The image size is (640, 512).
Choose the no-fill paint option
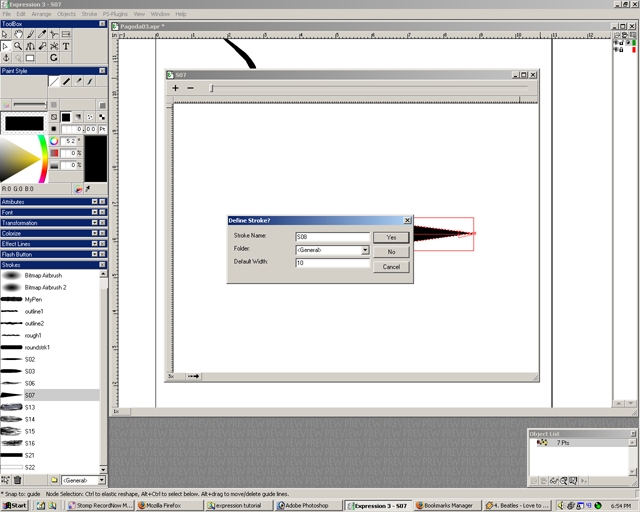pos(54,117)
